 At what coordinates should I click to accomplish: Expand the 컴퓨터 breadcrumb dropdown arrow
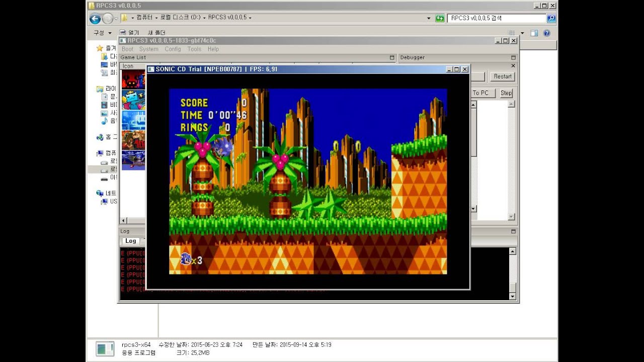pyautogui.click(x=157, y=18)
